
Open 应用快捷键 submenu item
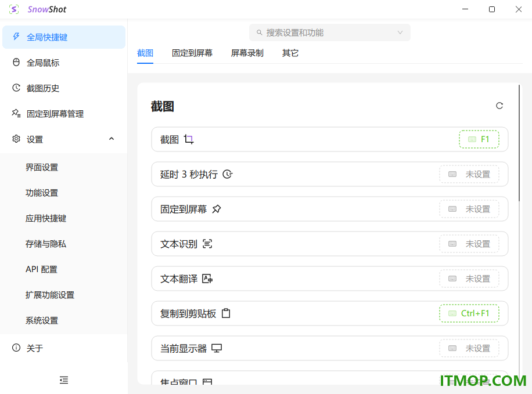click(64, 218)
